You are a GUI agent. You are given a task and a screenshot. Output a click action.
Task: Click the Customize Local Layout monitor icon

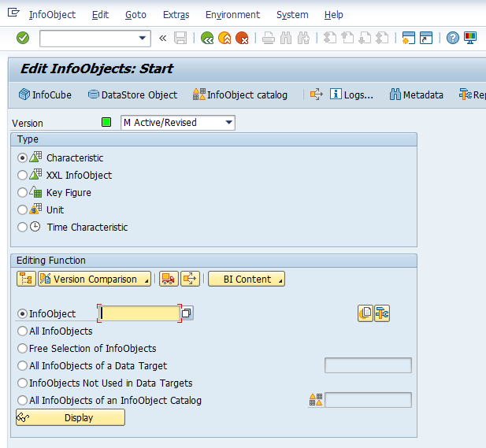(x=470, y=38)
